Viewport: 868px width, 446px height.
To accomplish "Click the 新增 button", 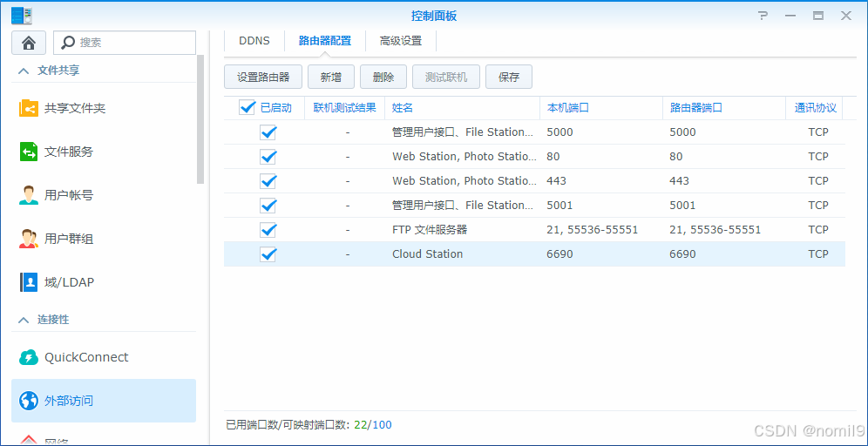I will (x=331, y=77).
